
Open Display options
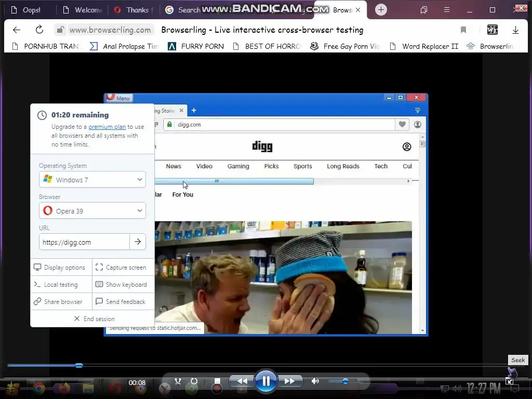[x=61, y=268]
